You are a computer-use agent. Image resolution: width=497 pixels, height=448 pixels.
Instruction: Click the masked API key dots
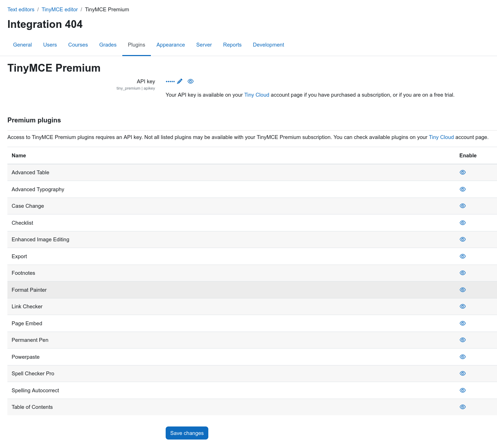pyautogui.click(x=170, y=81)
